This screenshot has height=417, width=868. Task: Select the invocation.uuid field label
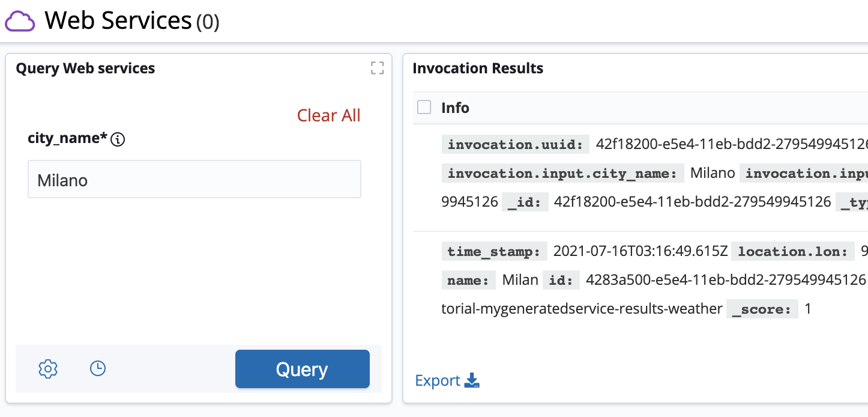point(516,145)
